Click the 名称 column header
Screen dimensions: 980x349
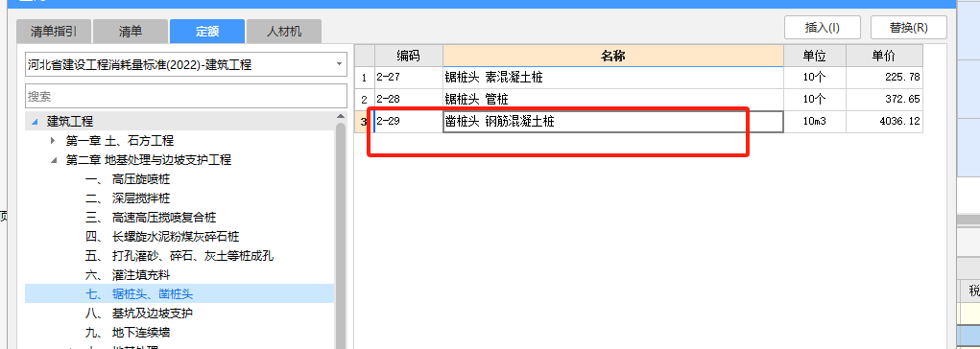[x=613, y=57]
